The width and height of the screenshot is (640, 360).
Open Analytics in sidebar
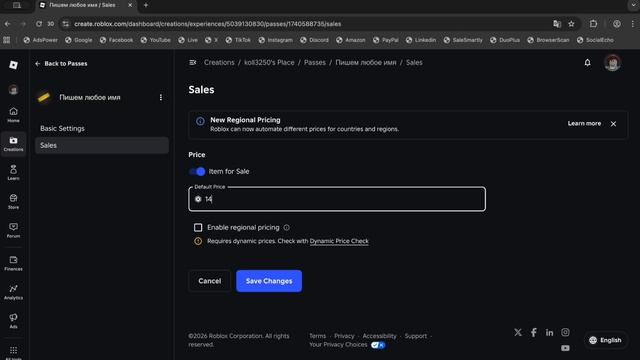tap(13, 292)
